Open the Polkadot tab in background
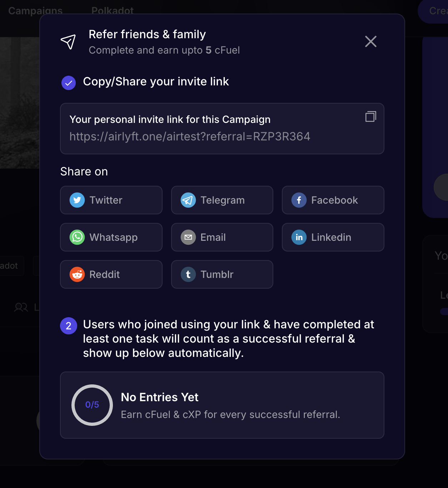Image resolution: width=448 pixels, height=488 pixels. click(x=113, y=10)
